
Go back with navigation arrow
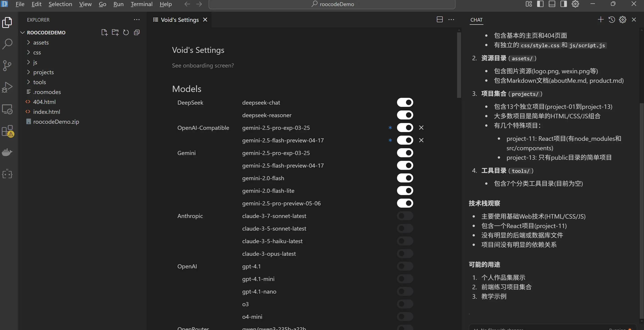(x=187, y=4)
